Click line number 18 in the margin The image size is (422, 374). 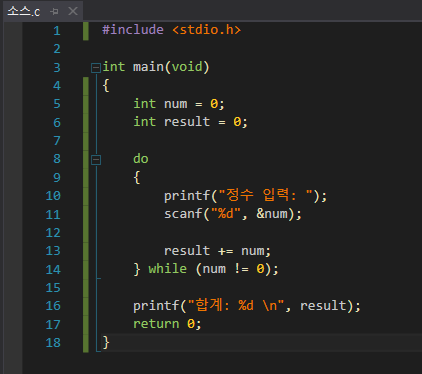[x=53, y=342]
